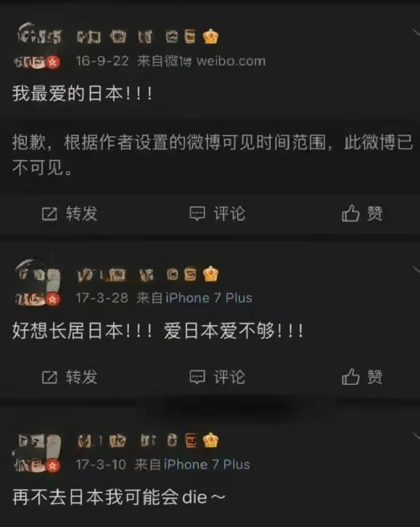
Task: Expand options chevron on the 17-3-10 post
Action: 416,436
